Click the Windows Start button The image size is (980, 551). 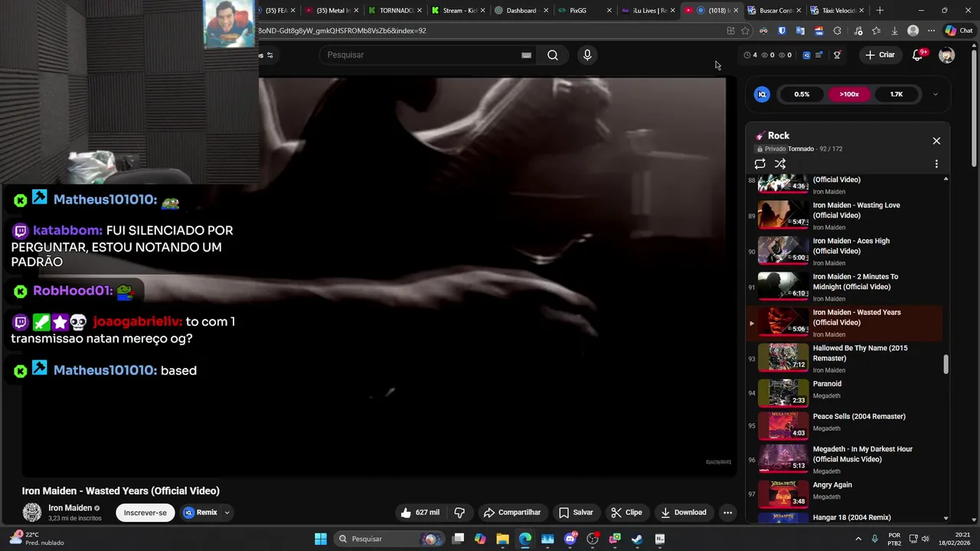321,539
